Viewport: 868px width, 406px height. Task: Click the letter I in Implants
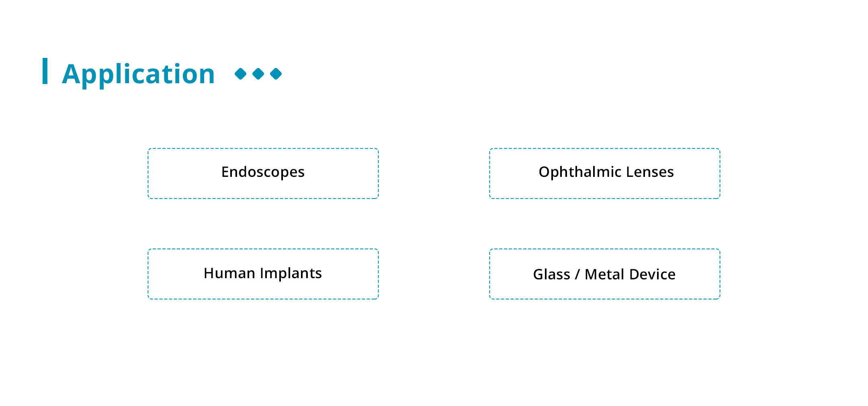pyautogui.click(x=262, y=273)
